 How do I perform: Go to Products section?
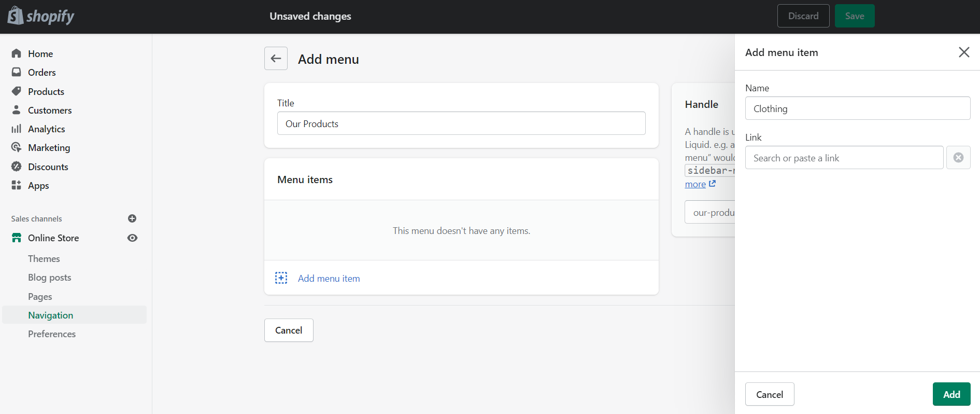point(46,91)
